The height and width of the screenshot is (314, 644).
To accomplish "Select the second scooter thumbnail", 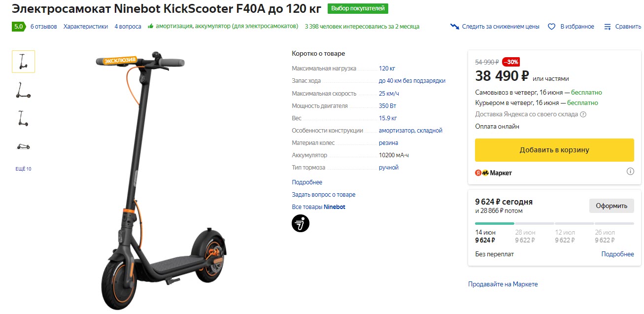I will tap(23, 90).
